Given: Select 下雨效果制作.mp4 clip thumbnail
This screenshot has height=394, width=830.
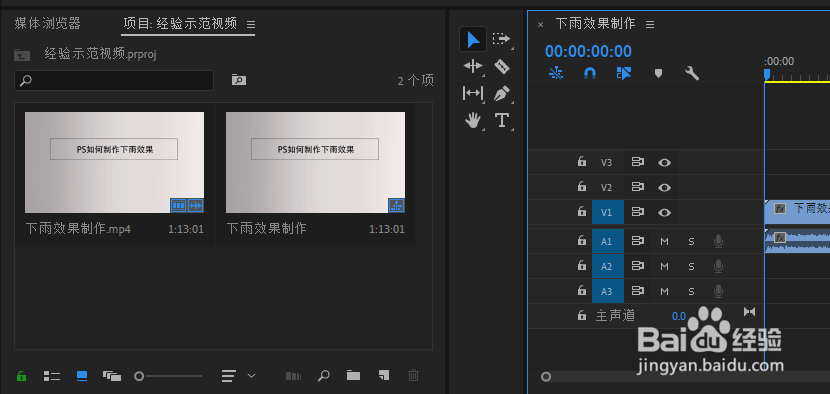Looking at the screenshot, I should [x=114, y=162].
